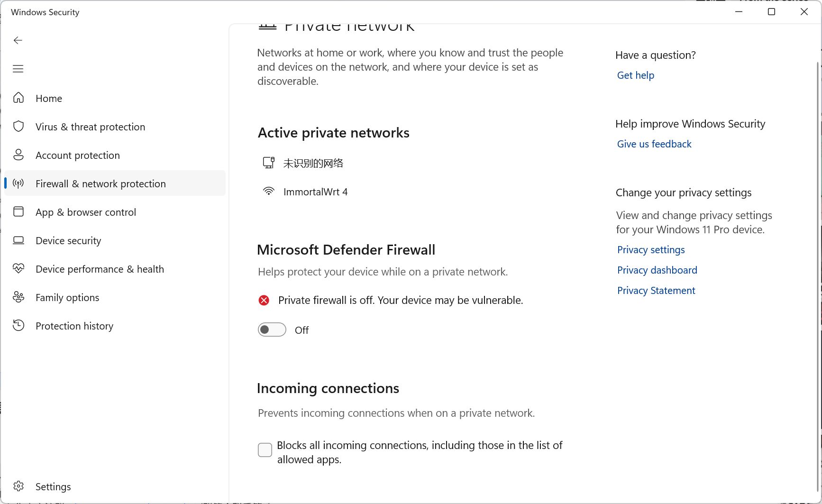Click Give us feedback link

click(654, 144)
